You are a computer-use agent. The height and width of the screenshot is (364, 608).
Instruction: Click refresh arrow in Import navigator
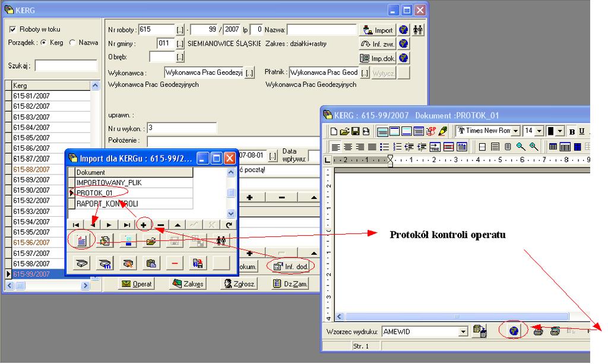click(x=229, y=225)
